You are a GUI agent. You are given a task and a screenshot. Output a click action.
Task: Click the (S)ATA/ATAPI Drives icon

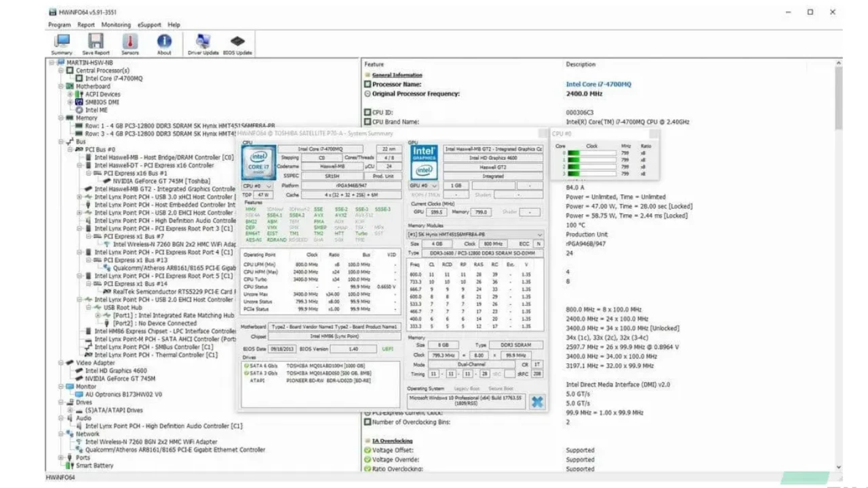click(79, 410)
